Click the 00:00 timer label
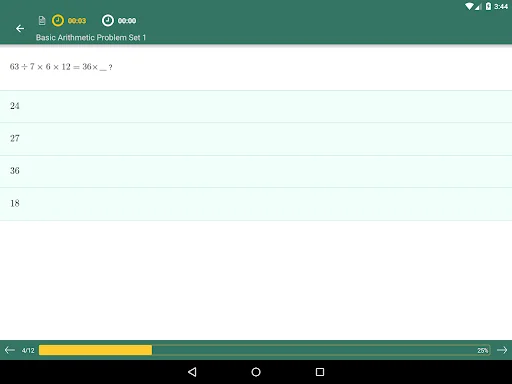 tap(127, 21)
